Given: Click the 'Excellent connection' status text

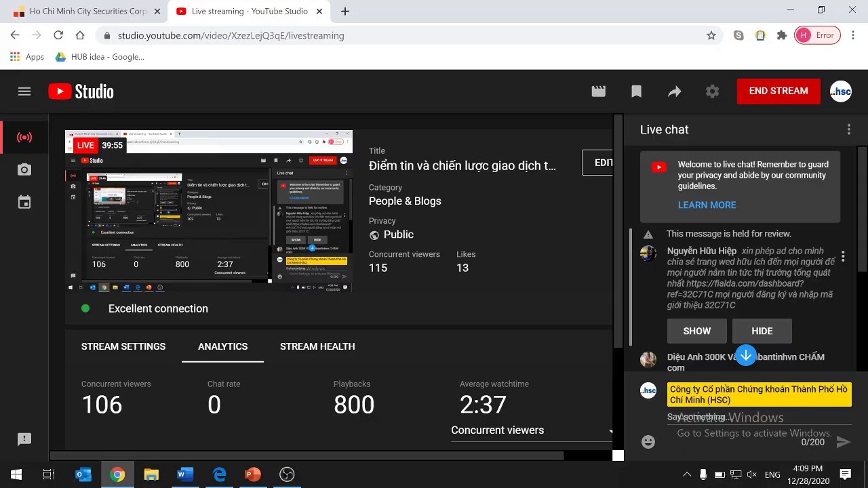Looking at the screenshot, I should (158, 308).
